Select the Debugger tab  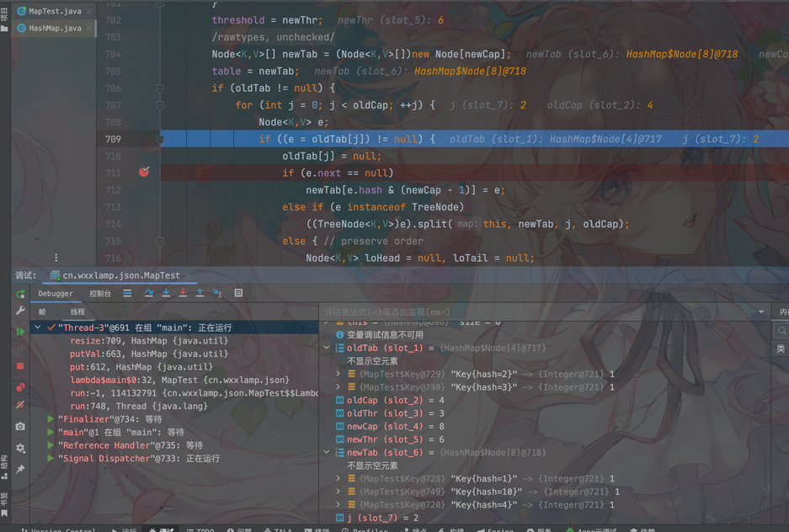(x=56, y=294)
